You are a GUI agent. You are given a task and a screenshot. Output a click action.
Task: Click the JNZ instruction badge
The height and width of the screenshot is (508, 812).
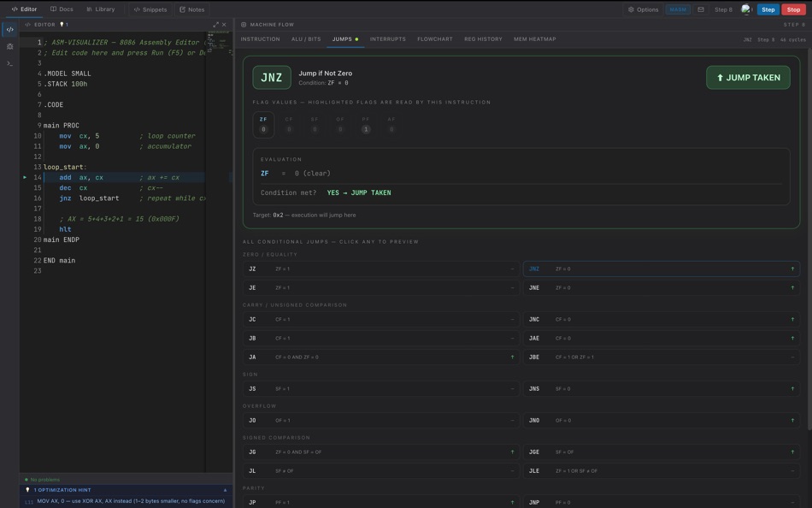(x=271, y=78)
